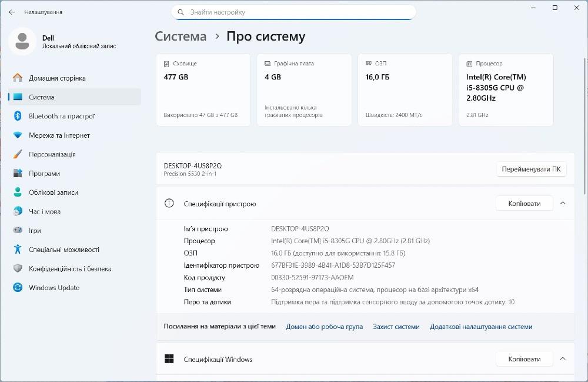
Task: Click the Знайти настройку search field
Action: 293,12
